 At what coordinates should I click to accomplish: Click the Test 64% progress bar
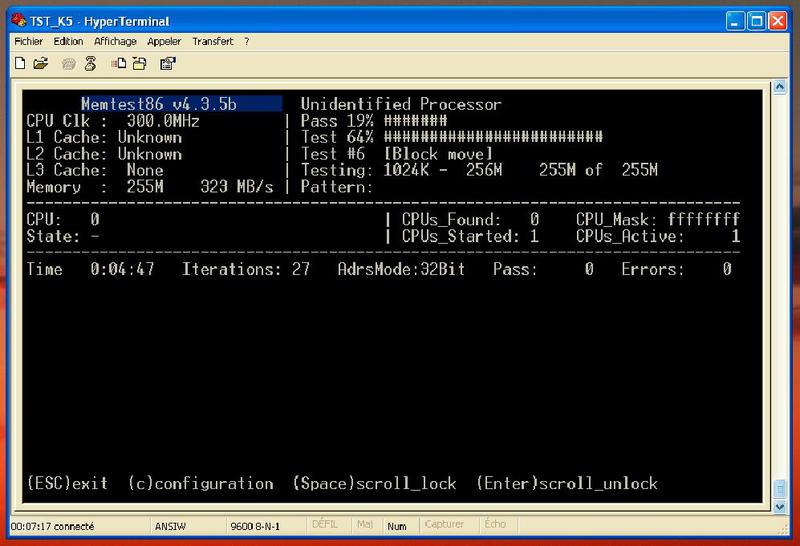(x=493, y=137)
